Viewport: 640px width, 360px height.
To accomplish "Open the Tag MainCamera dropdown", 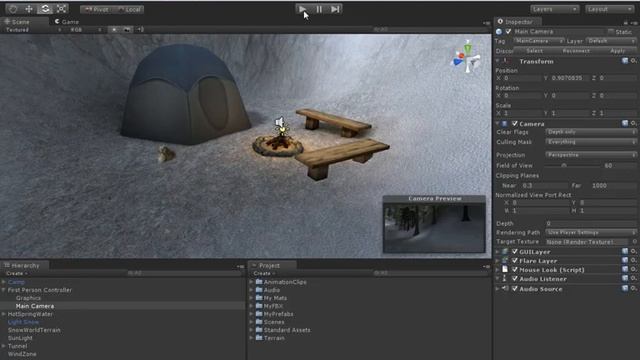I will pos(538,41).
